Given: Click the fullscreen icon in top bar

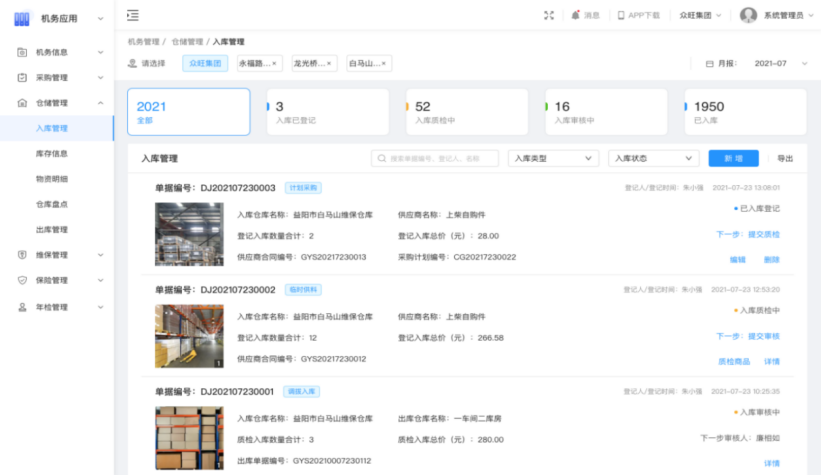Looking at the screenshot, I should point(548,15).
